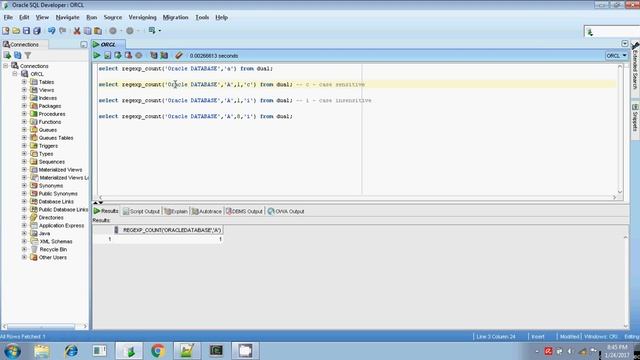Open the Help menu
The image size is (640, 360).
[222, 18]
